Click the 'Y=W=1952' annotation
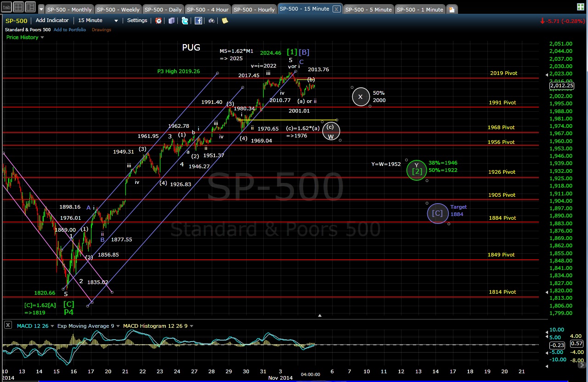The width and height of the screenshot is (588, 382). pyautogui.click(x=386, y=164)
